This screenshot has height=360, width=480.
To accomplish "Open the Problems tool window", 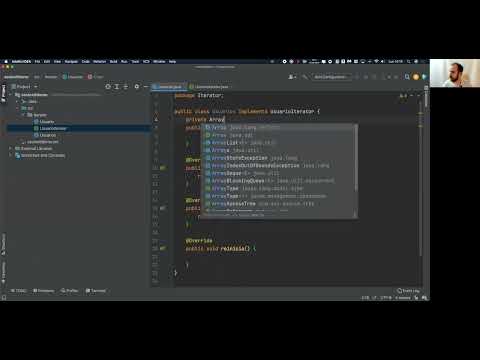I will [44, 291].
